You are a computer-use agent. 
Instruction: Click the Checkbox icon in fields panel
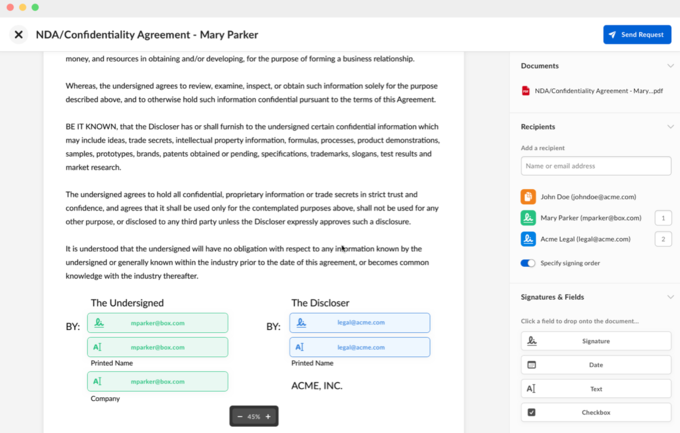(532, 412)
